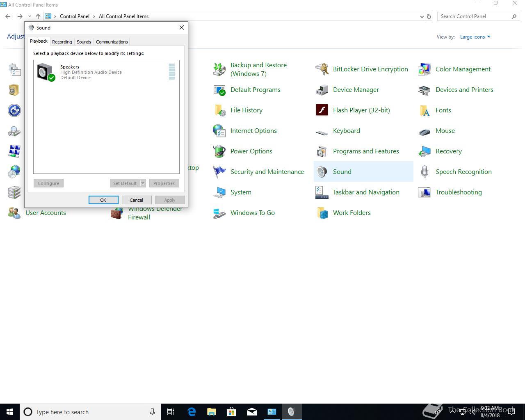
Task: Click Cancel in the Sound dialog
Action: 136,200
